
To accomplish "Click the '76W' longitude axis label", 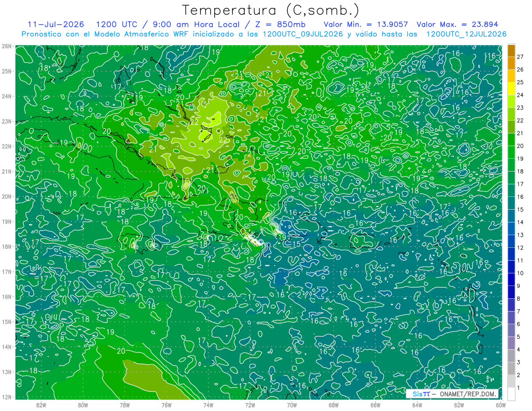I will (x=167, y=404).
